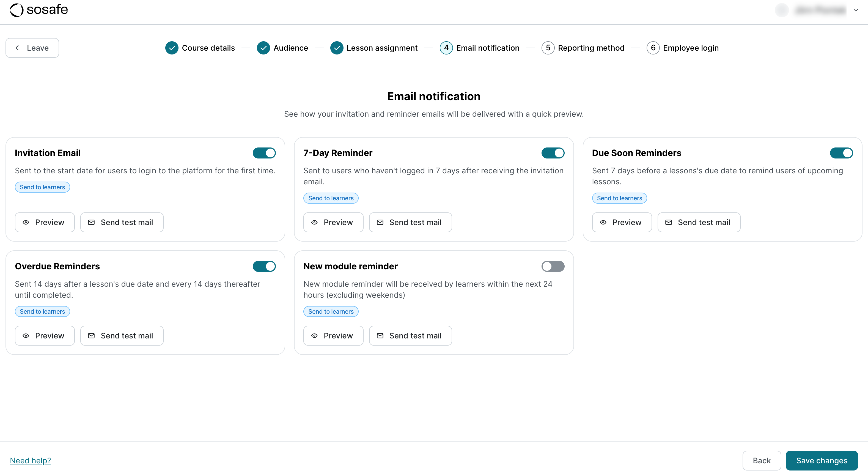The image size is (868, 476).
Task: Disable the 7-Day Reminder toggle
Action: (x=553, y=153)
